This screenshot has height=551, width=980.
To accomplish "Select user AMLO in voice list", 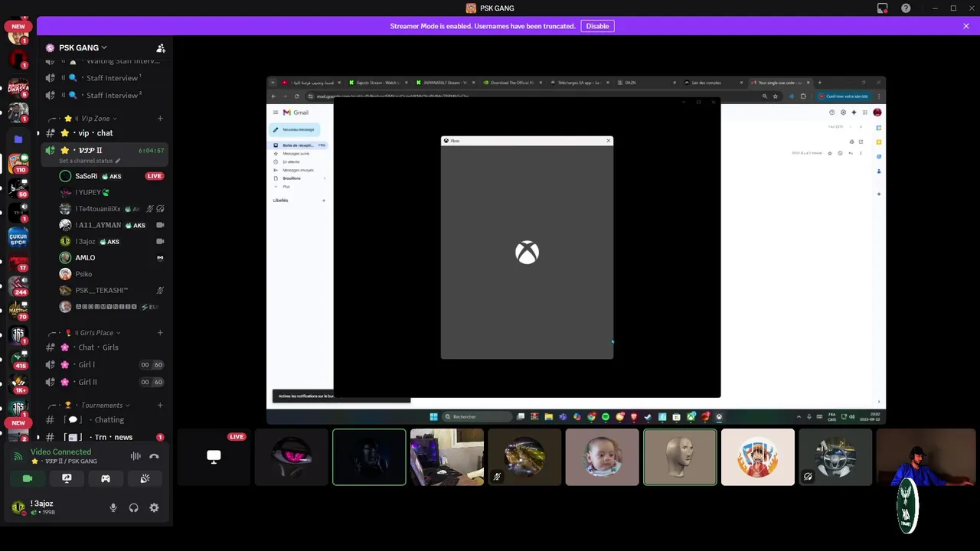I will (112, 258).
